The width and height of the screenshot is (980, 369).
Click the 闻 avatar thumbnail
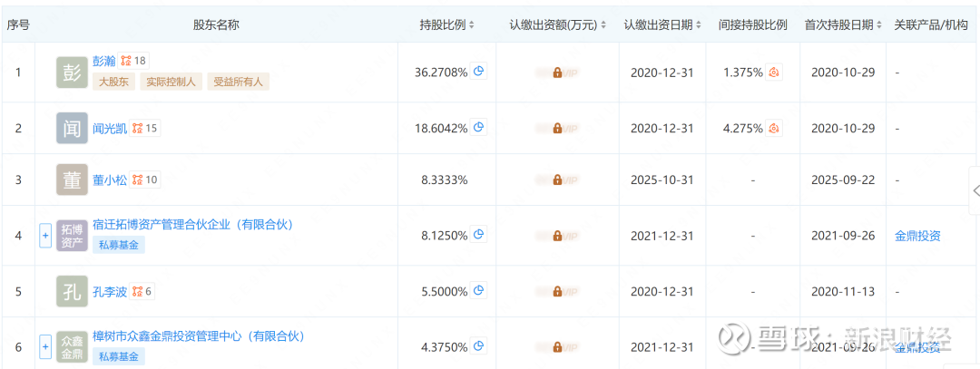[73, 128]
